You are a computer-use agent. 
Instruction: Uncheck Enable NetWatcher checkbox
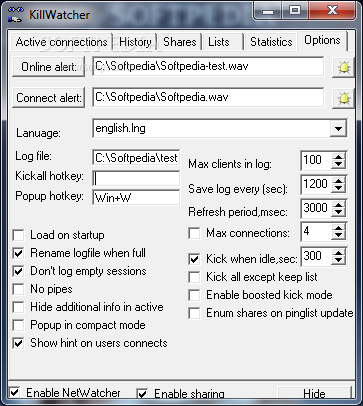point(15,392)
